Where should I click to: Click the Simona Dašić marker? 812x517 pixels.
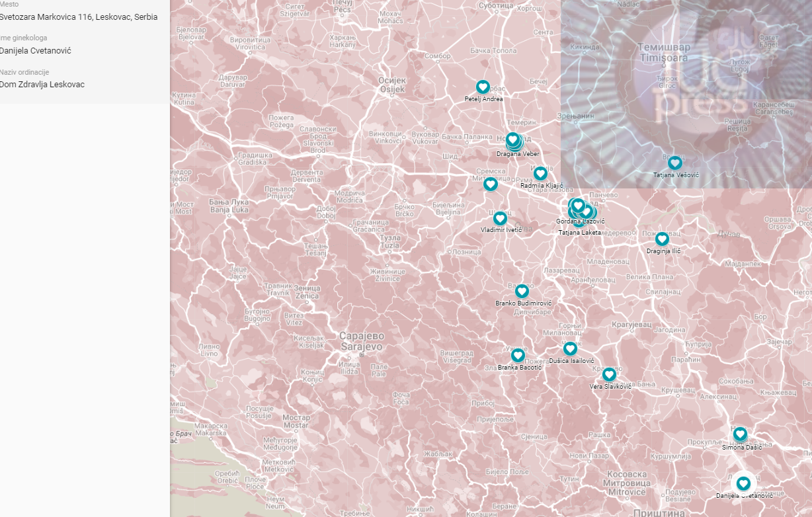point(740,434)
